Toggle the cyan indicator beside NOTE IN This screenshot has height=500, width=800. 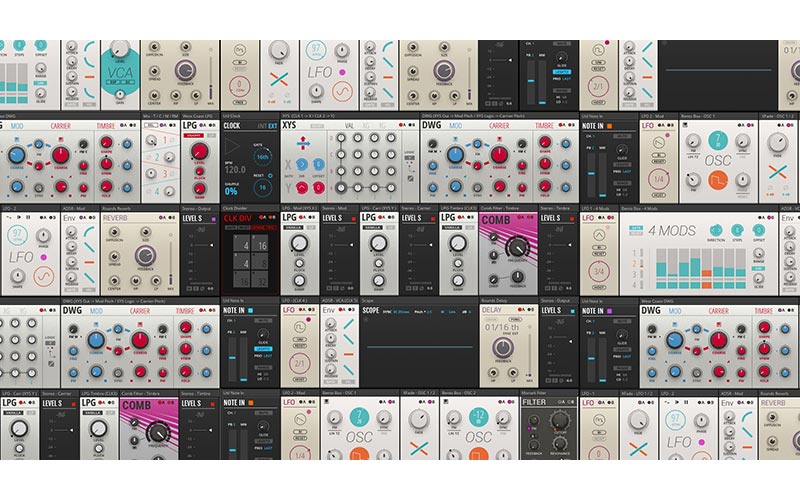[251, 310]
